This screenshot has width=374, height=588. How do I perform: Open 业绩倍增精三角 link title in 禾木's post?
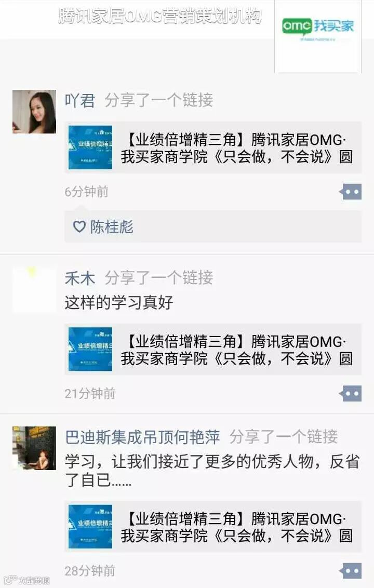pyautogui.click(x=237, y=350)
